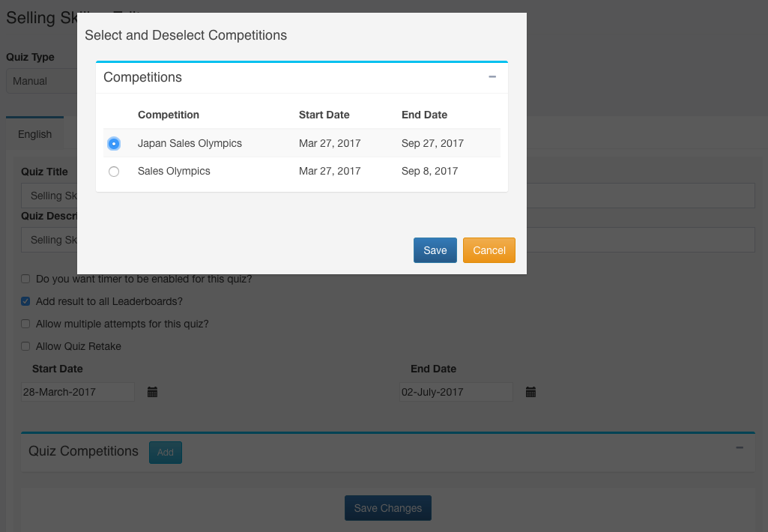768x532 pixels.
Task: Open the Start Date calendar icon
Action: 152,392
